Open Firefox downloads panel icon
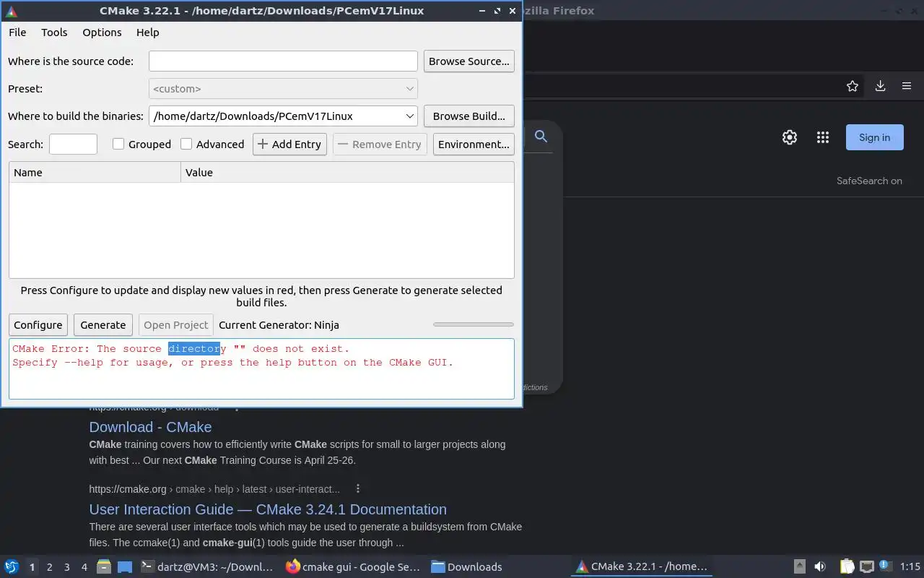This screenshot has width=924, height=578. click(880, 86)
